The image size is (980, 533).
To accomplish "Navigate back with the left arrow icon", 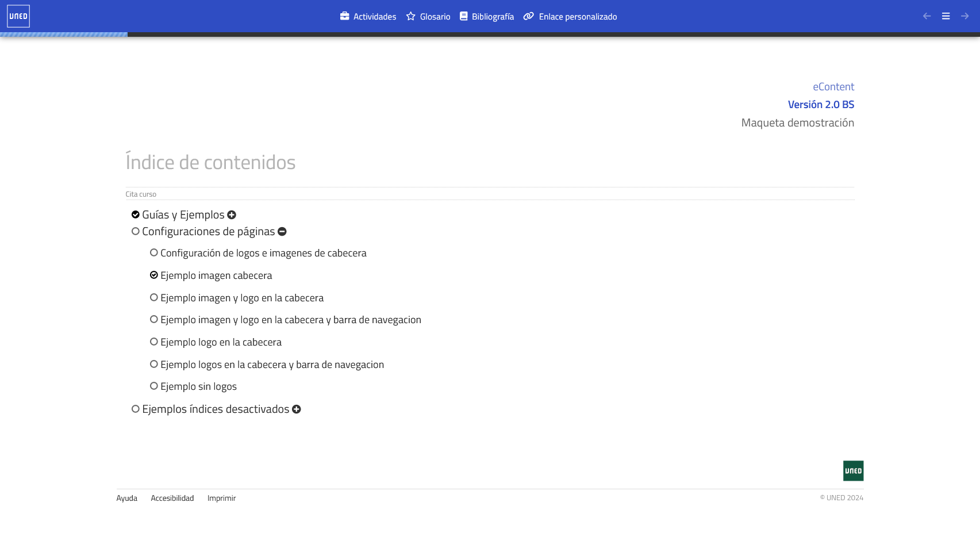I will (x=927, y=16).
